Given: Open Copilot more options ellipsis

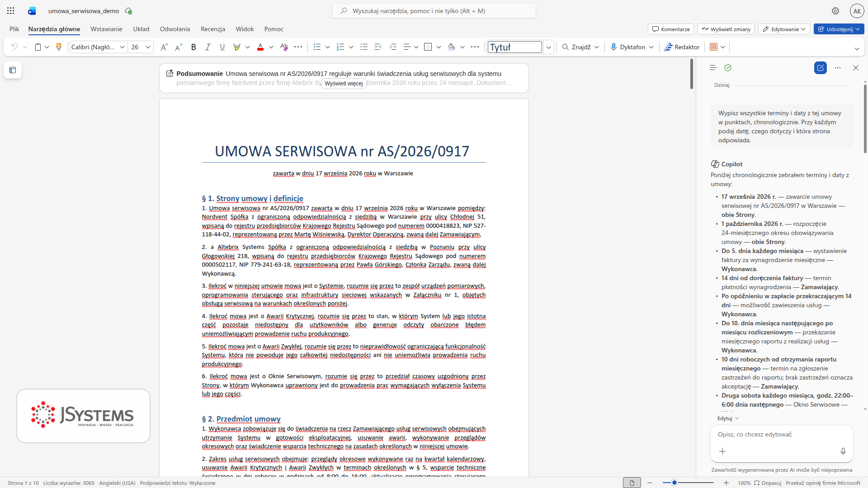Looking at the screenshot, I should (838, 68).
